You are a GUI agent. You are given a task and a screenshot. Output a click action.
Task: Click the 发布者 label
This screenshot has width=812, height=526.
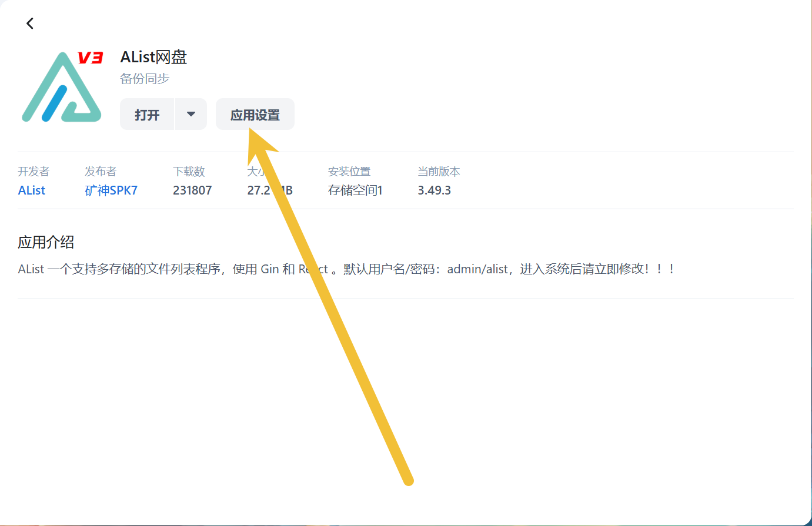pyautogui.click(x=101, y=172)
